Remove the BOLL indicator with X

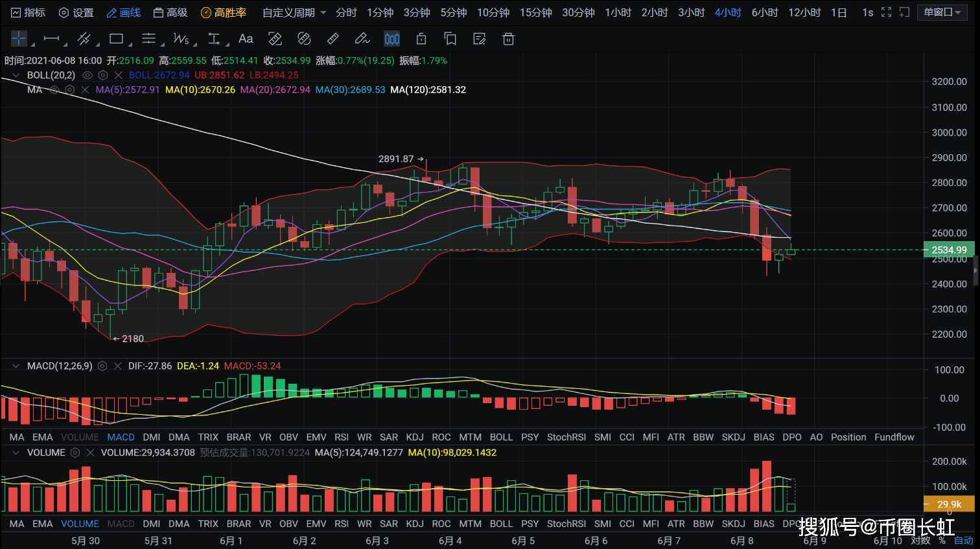(118, 75)
